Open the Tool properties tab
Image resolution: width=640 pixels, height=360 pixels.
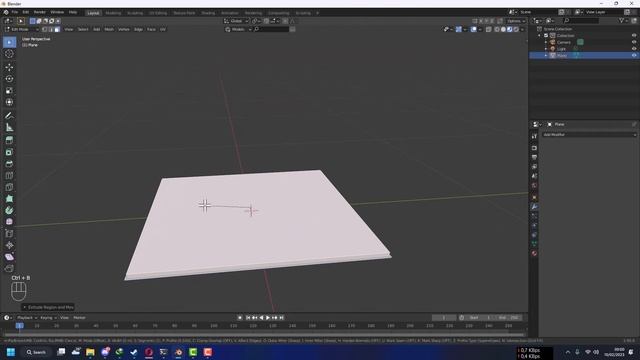pos(534,136)
